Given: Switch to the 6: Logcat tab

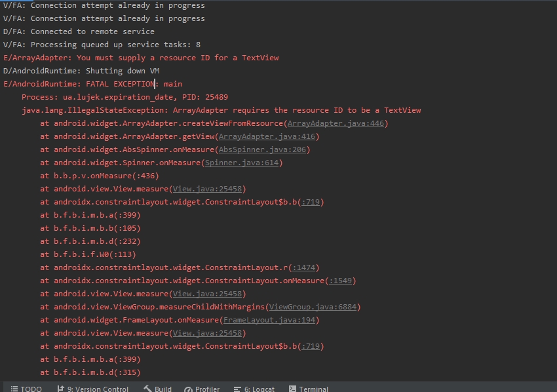Looking at the screenshot, I should (254, 389).
